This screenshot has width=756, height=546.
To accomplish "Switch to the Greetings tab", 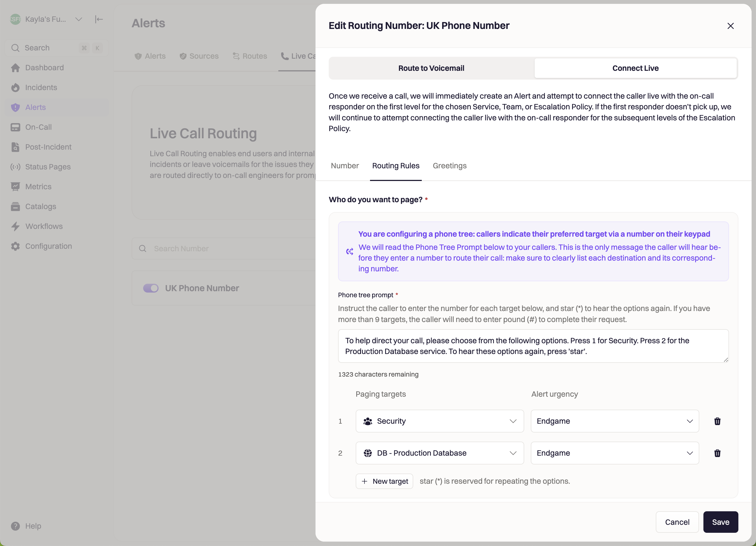I will (449, 166).
